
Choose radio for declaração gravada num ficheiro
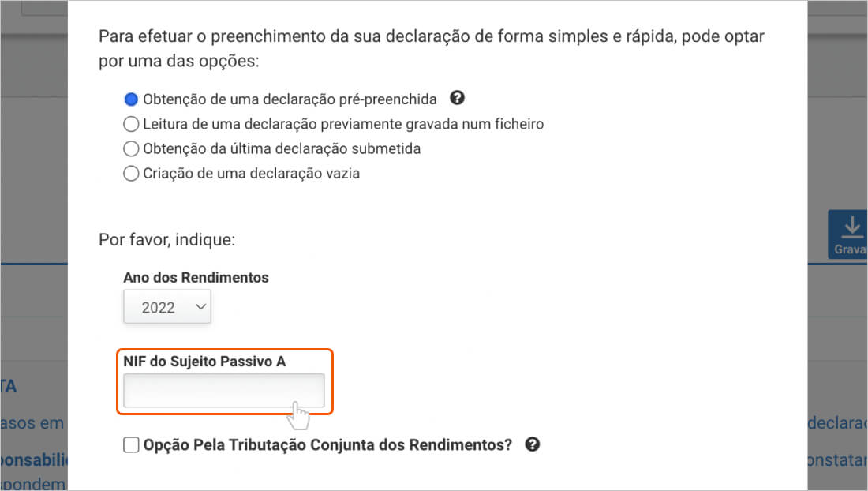pos(131,124)
